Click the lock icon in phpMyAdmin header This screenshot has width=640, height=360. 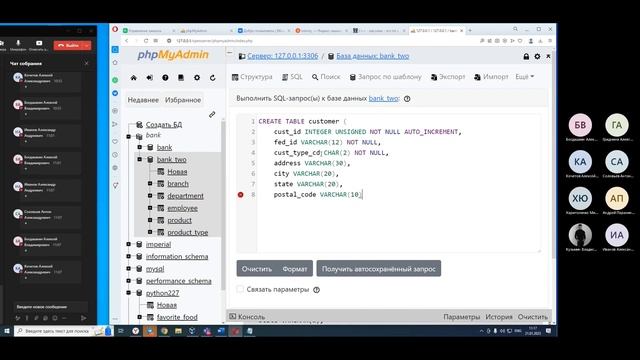pyautogui.click(x=526, y=56)
